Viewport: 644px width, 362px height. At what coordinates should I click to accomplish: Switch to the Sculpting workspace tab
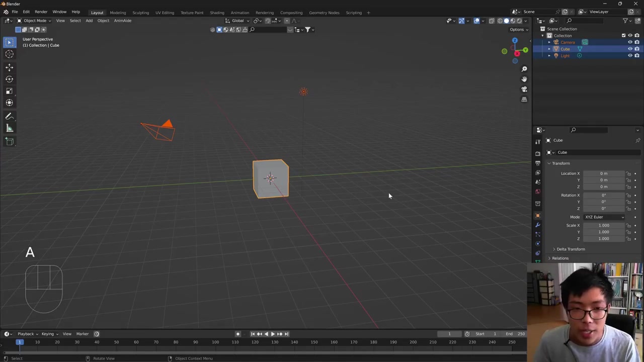(x=140, y=13)
